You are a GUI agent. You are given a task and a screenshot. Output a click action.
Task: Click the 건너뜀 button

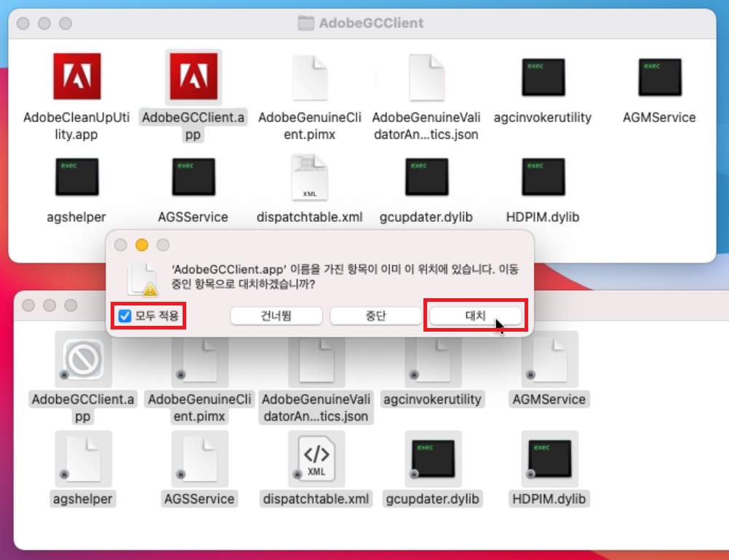[276, 316]
